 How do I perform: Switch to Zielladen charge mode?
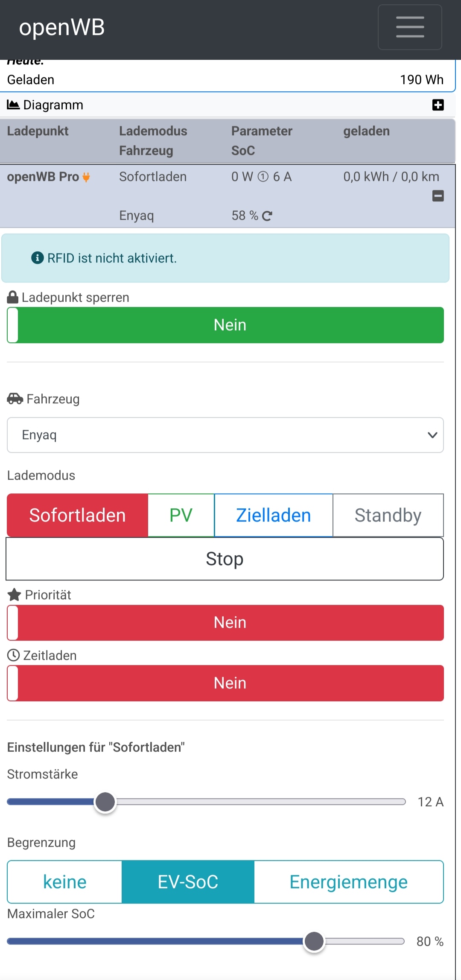click(x=273, y=515)
